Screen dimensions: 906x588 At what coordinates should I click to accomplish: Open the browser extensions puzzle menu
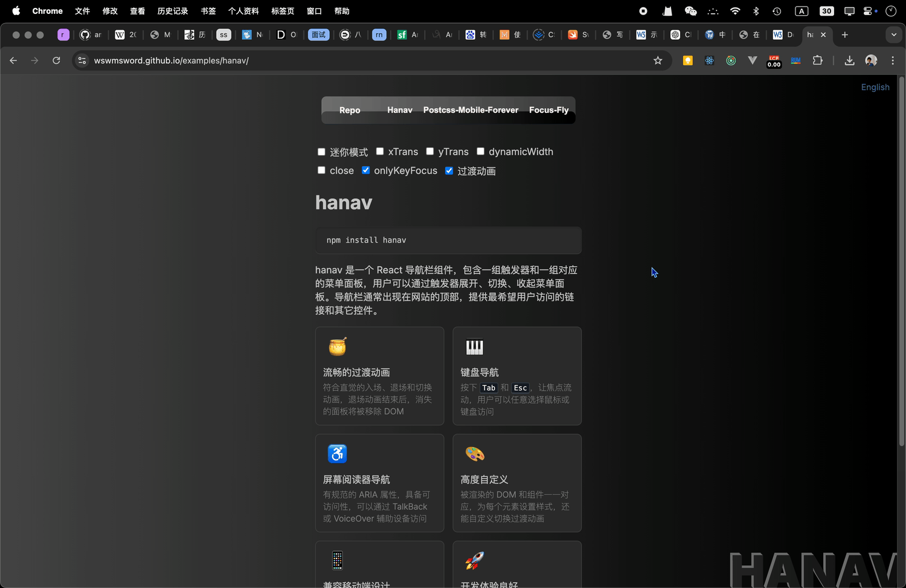point(817,60)
